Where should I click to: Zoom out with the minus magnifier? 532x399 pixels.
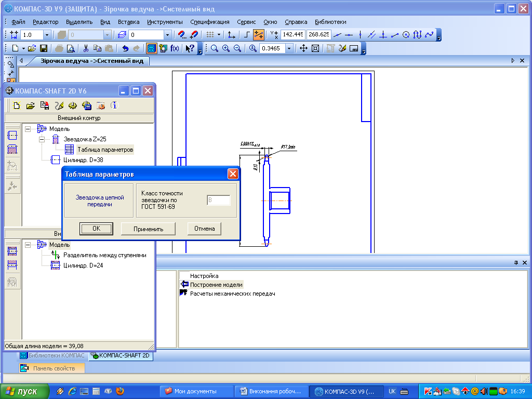(x=237, y=48)
